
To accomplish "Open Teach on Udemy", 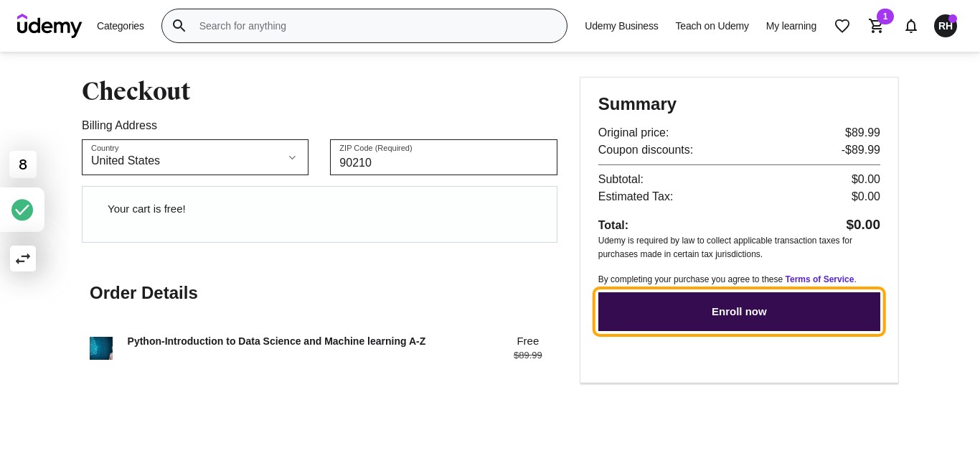I will click(712, 26).
